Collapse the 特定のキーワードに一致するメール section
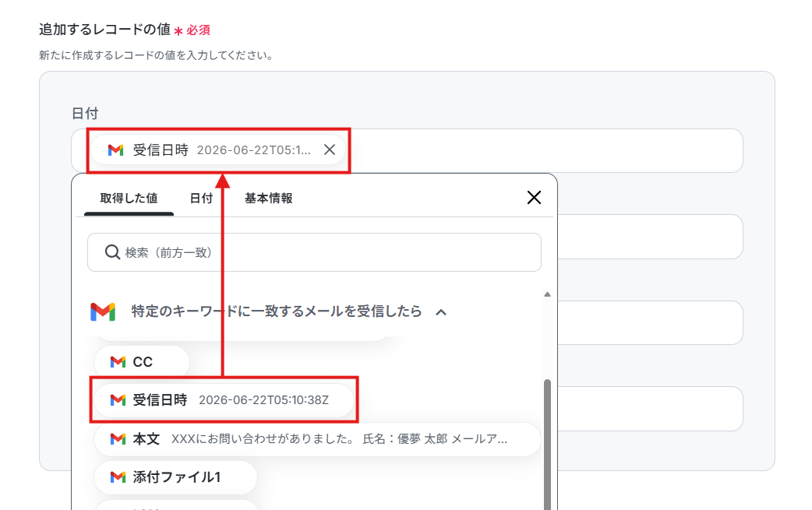The width and height of the screenshot is (812, 510). [x=441, y=312]
